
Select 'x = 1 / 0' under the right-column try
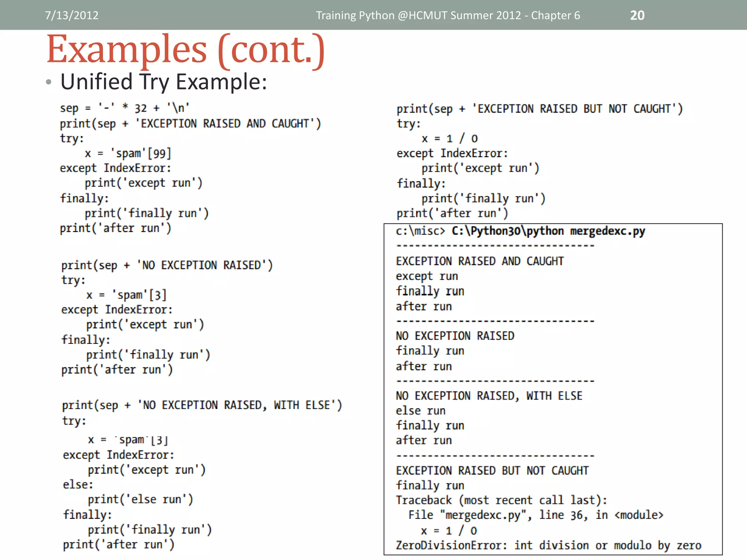(450, 139)
